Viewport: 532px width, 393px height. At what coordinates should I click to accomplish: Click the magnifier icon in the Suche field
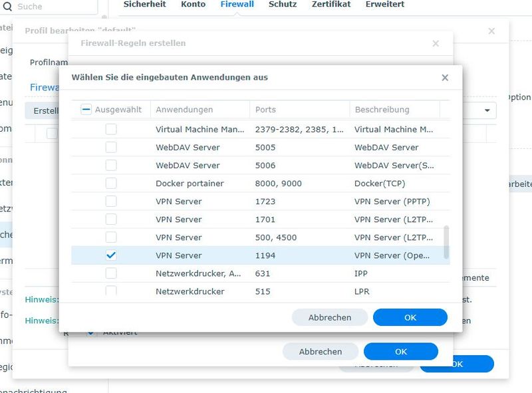(9, 7)
